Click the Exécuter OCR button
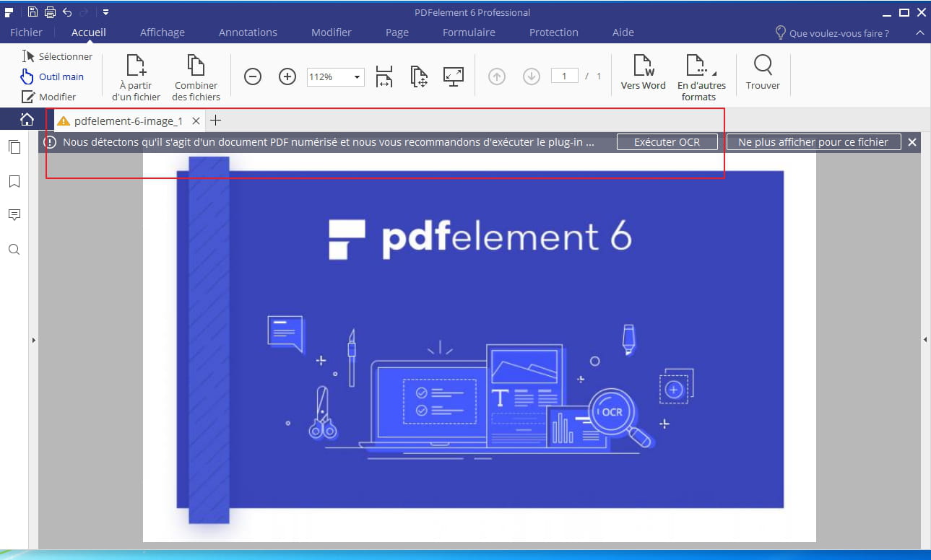 click(x=667, y=142)
